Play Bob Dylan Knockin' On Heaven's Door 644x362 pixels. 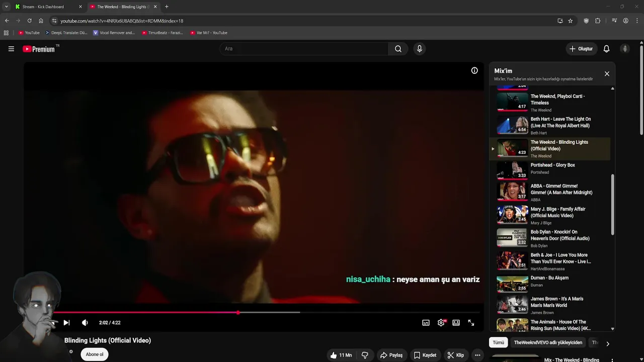pyautogui.click(x=549, y=238)
